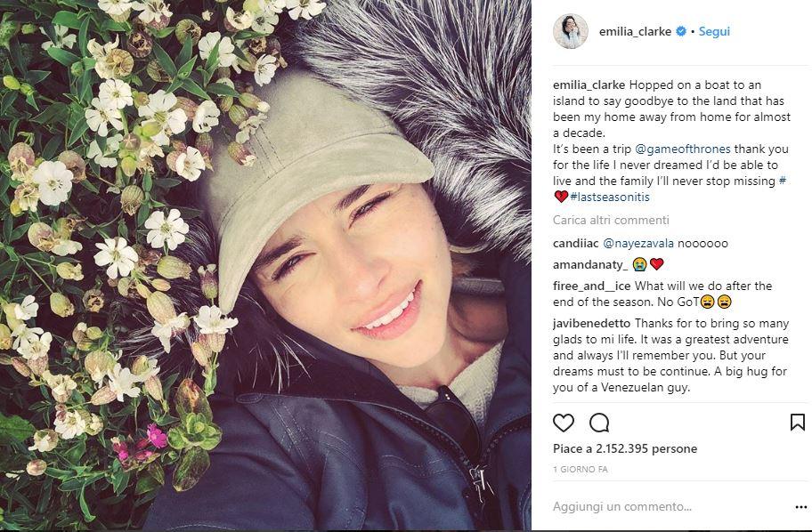Open the #lastseasonitis hashtag
Image resolution: width=812 pixels, height=532 pixels.
coord(610,197)
